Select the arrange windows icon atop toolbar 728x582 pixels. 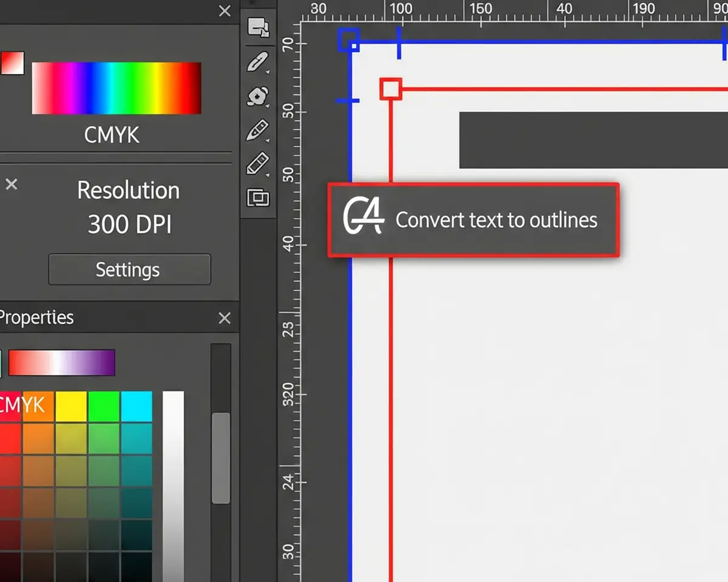click(258, 28)
